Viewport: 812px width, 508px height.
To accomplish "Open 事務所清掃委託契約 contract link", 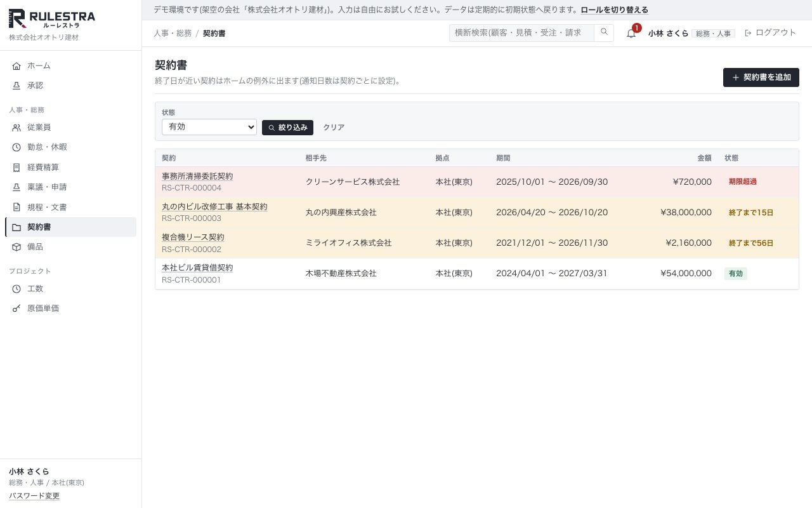I will point(197,176).
